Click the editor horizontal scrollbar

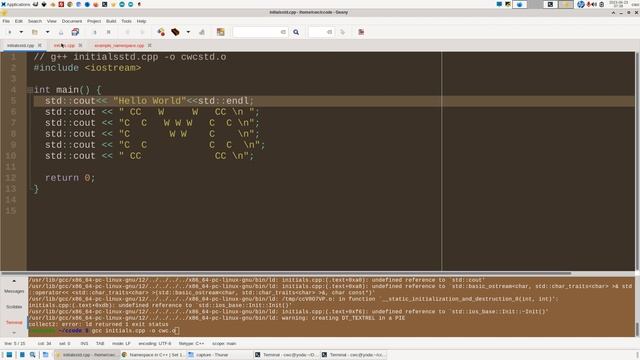point(286,273)
